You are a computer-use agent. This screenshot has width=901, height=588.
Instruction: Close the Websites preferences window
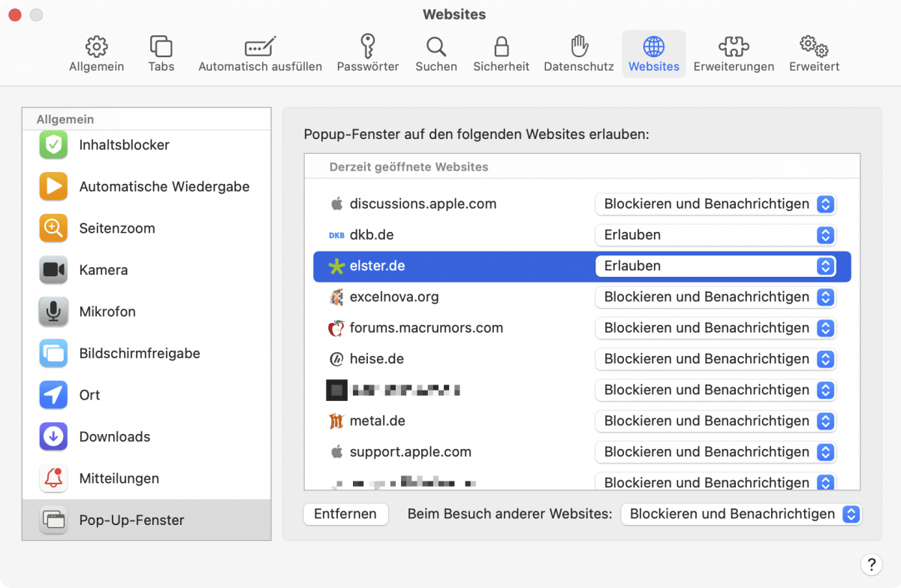click(x=14, y=15)
